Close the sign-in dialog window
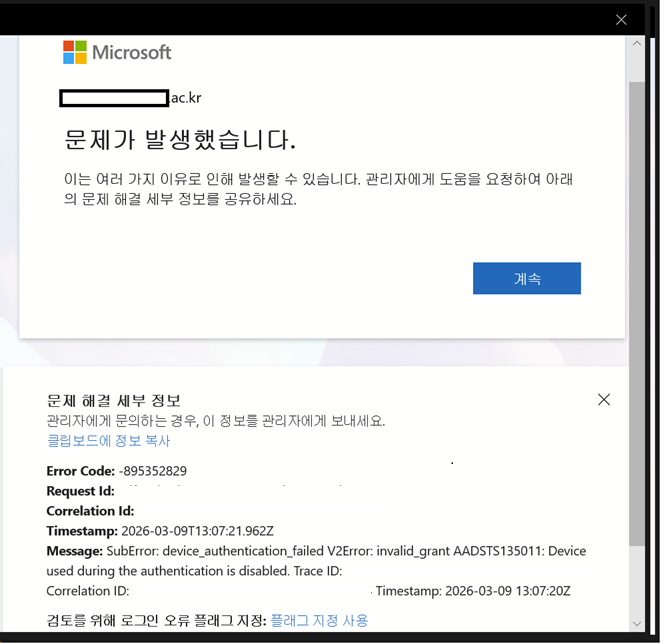The width and height of the screenshot is (661, 644). pos(621,19)
